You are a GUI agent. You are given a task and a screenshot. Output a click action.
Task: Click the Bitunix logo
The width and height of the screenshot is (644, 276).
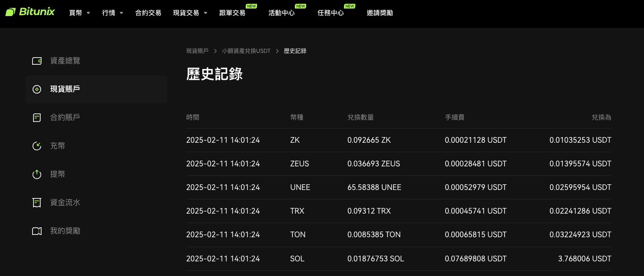tap(30, 12)
